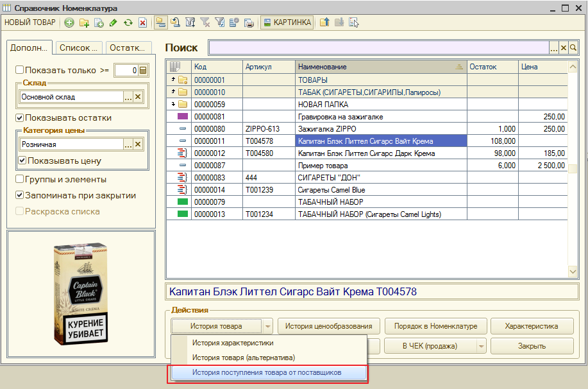Image resolution: width=588 pixels, height=389 pixels.
Task: Add a new item with green plus icon
Action: click(69, 23)
